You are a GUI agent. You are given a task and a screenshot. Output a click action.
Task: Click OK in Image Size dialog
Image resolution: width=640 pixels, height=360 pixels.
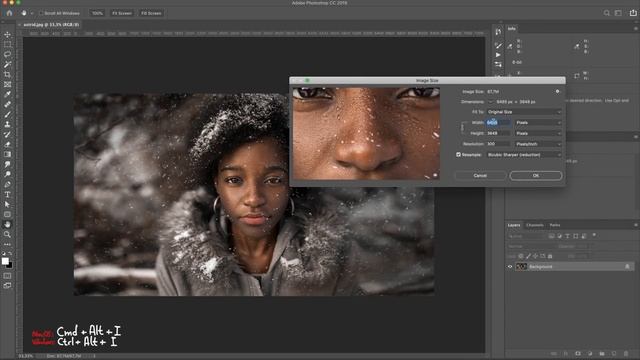click(536, 176)
